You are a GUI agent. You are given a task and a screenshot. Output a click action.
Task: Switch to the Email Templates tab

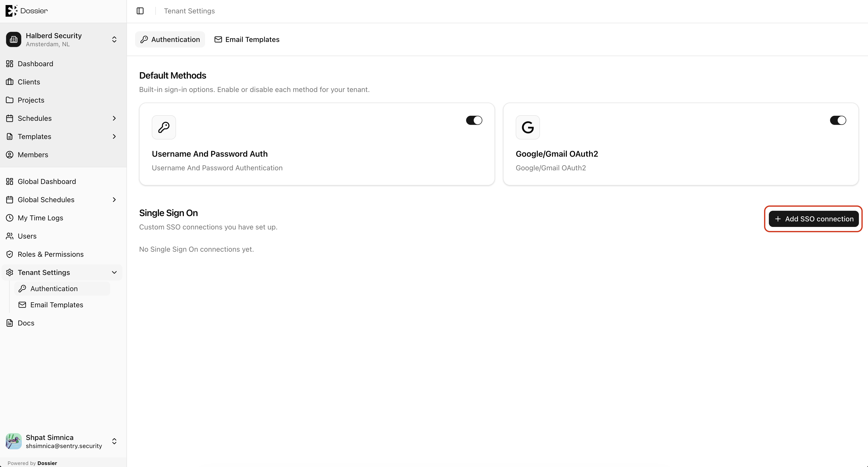coord(247,39)
